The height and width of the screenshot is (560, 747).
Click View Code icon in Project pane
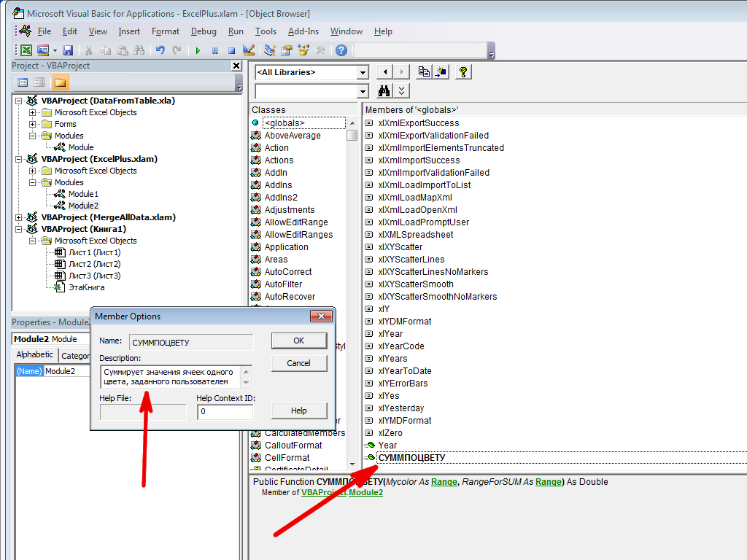(23, 82)
